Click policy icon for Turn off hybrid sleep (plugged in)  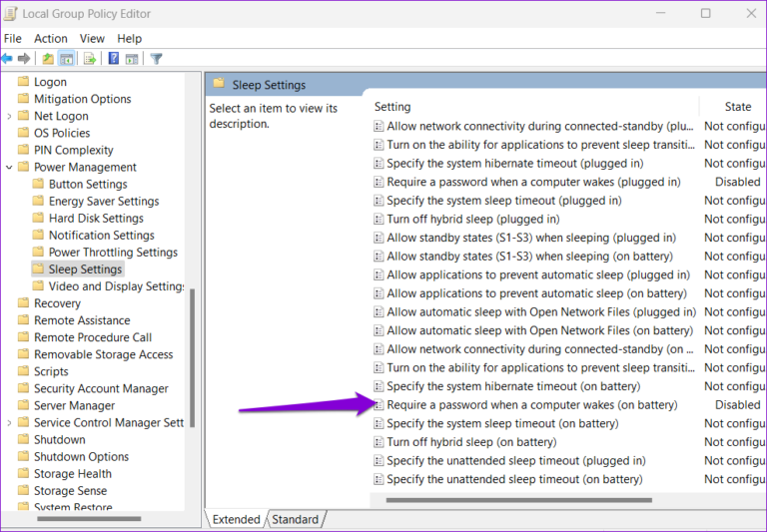(x=379, y=219)
